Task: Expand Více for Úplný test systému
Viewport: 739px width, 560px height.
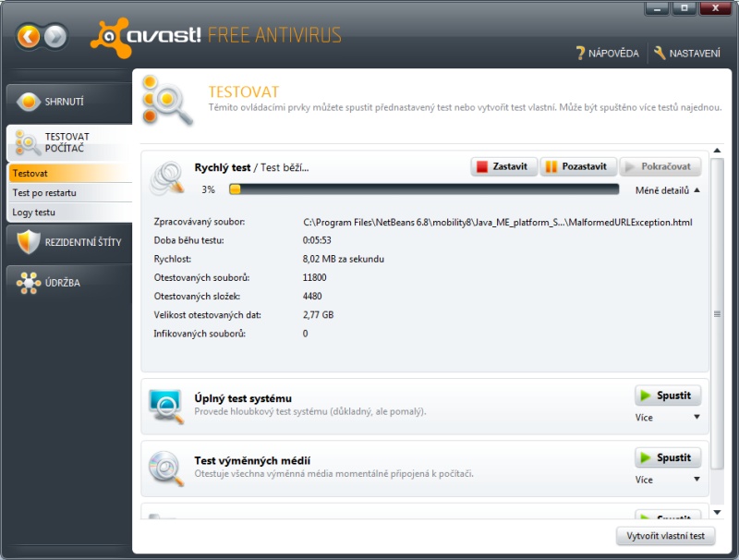Action: pos(667,417)
